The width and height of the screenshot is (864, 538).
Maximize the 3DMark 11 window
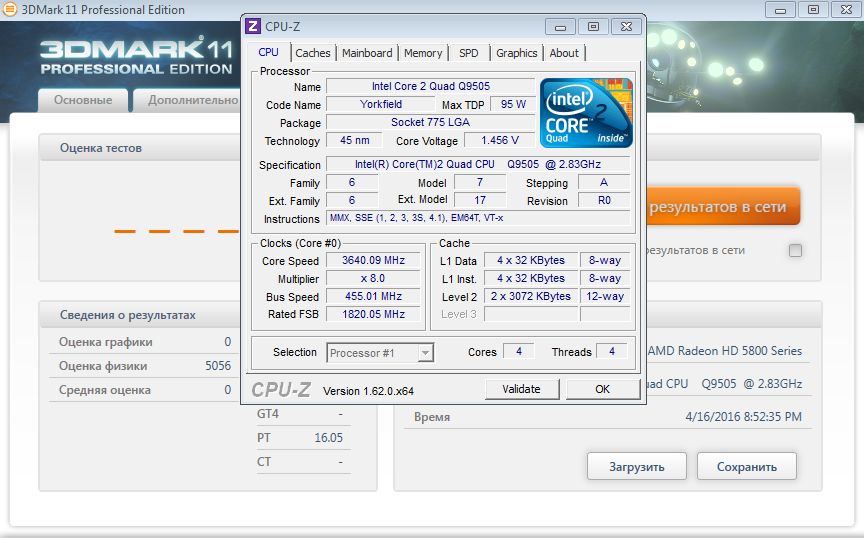click(813, 9)
